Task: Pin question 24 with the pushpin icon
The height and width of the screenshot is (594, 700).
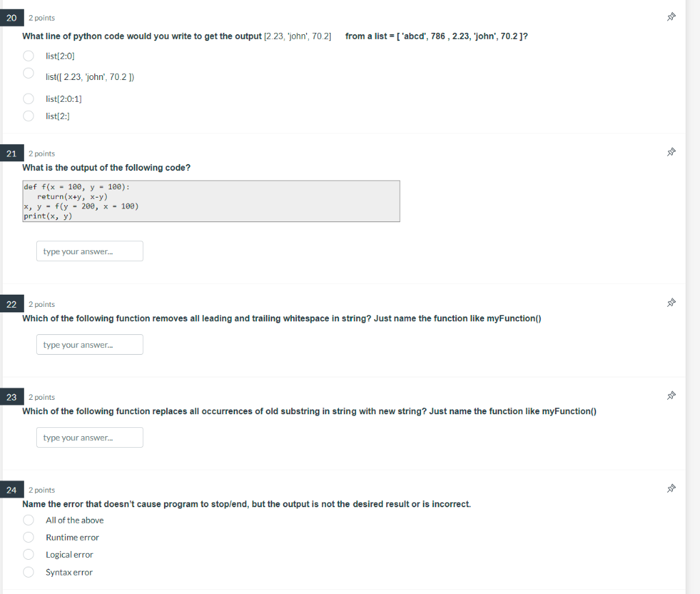Action: tap(671, 489)
